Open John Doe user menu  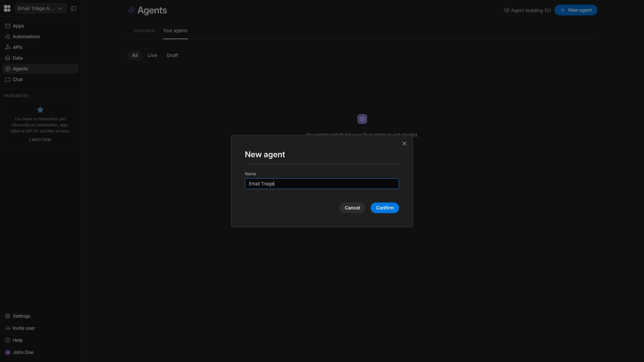click(x=23, y=352)
